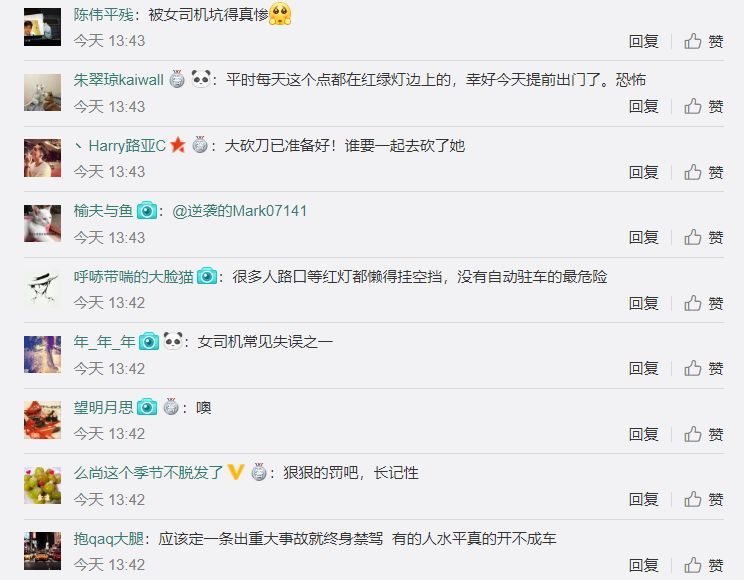Like 朱翠琼kaiwall's comment with thumbs-up
The height and width of the screenshot is (580, 744).
703,106
